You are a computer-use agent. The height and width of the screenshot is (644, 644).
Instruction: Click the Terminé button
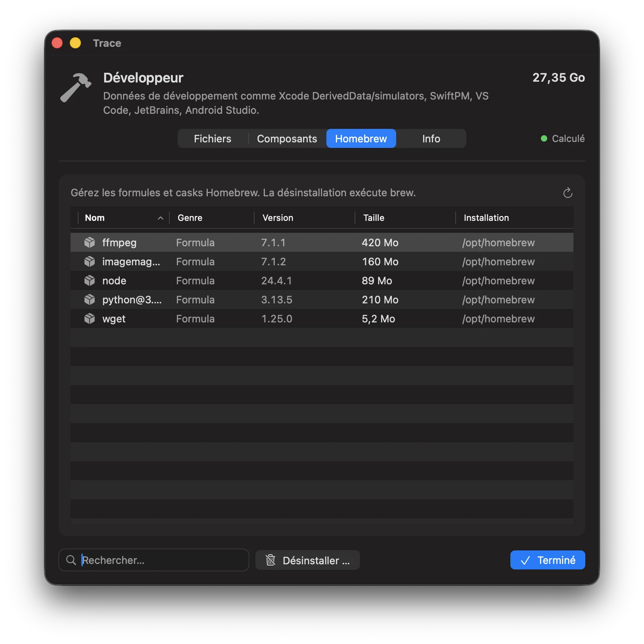(x=548, y=560)
